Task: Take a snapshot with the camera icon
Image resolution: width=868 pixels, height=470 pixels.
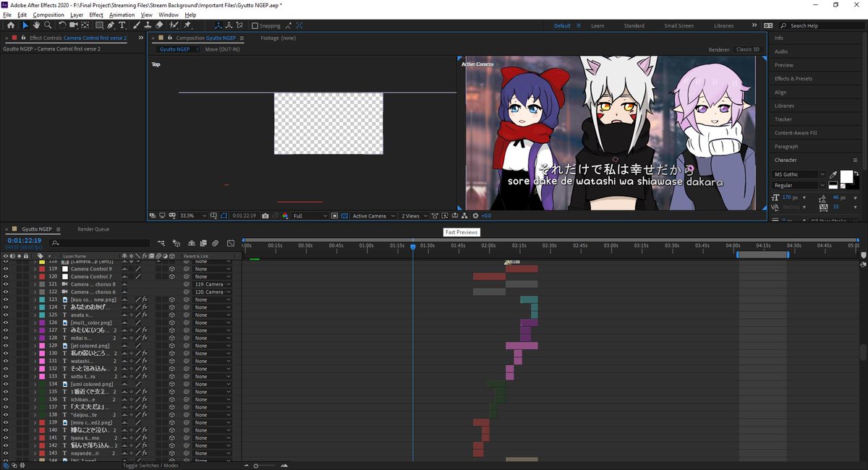Action: (x=265, y=215)
